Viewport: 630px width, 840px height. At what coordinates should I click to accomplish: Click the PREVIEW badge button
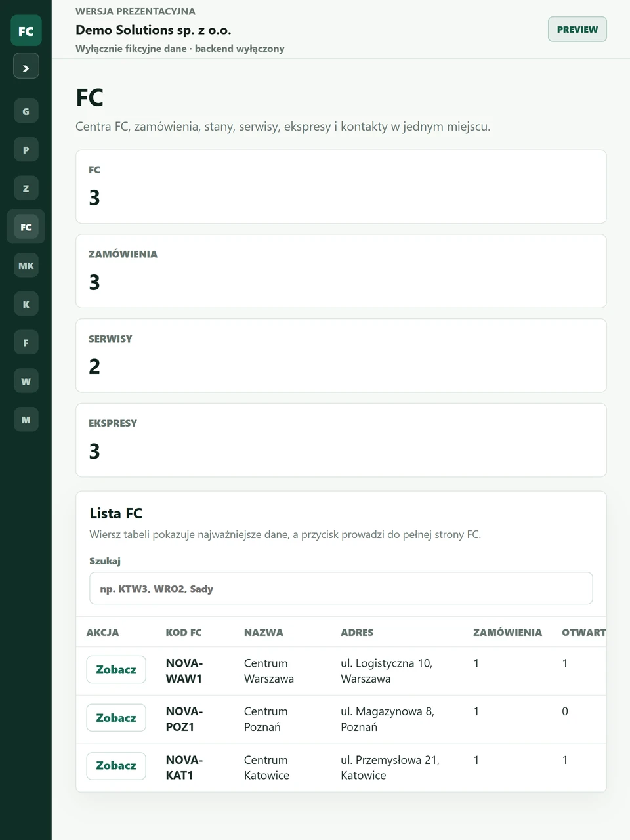577,30
